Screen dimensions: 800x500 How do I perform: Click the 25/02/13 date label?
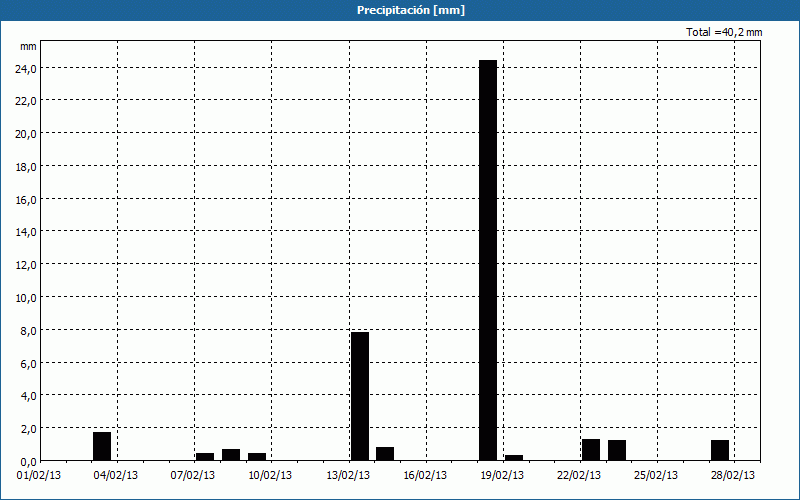656,476
